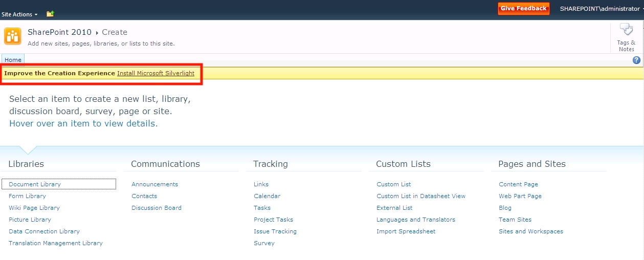Click Install Microsoft Silverlight link

point(156,73)
